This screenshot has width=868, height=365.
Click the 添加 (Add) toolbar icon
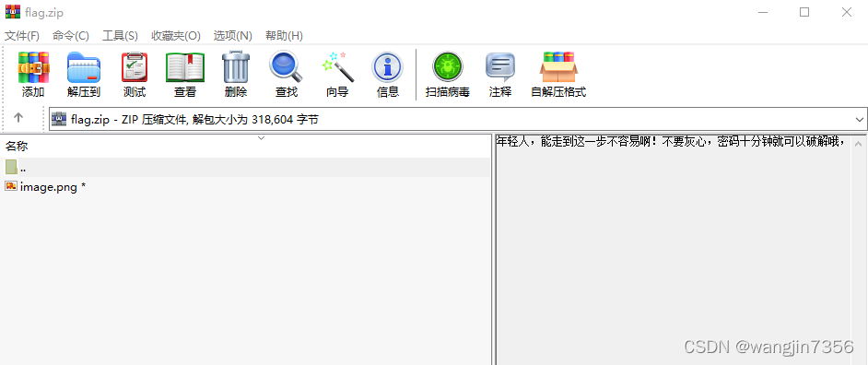click(x=33, y=67)
